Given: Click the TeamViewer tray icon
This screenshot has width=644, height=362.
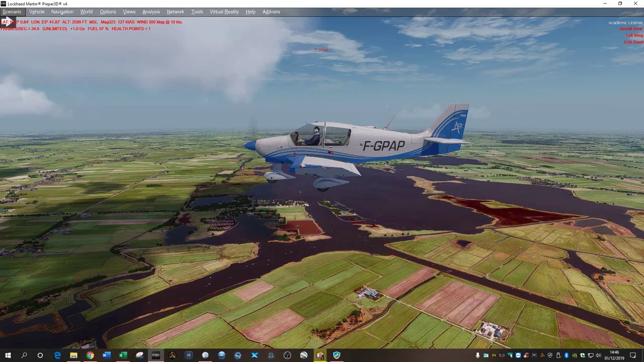Looking at the screenshot, I should (x=518, y=355).
